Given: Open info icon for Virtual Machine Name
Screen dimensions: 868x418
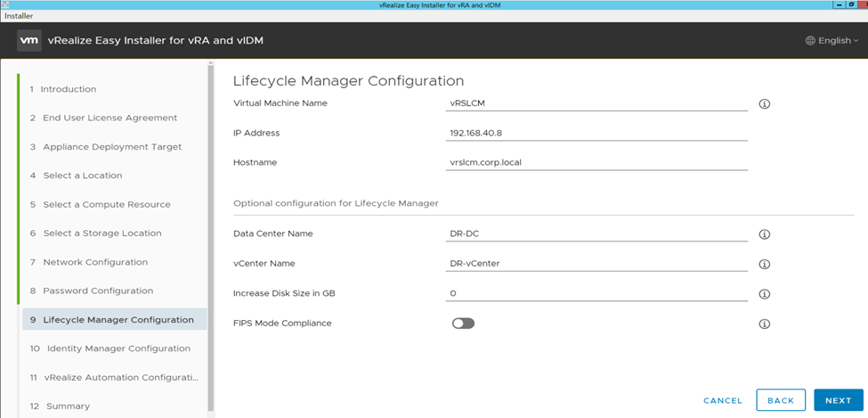Looking at the screenshot, I should click(x=765, y=103).
